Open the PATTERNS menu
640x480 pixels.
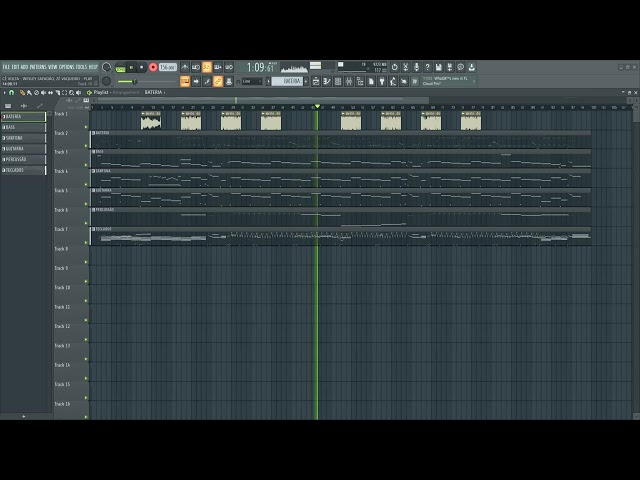[x=38, y=67]
